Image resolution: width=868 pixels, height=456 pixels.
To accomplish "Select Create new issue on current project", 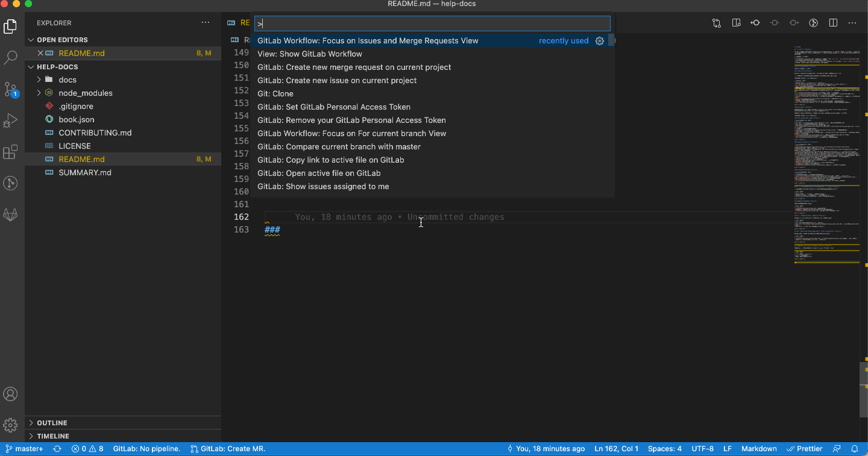I will point(432,81).
